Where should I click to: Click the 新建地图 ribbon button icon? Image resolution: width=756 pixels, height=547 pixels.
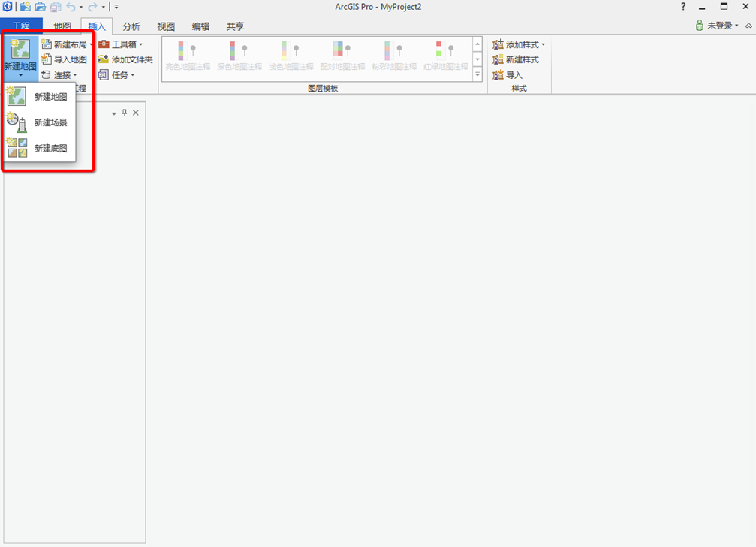pyautogui.click(x=20, y=50)
